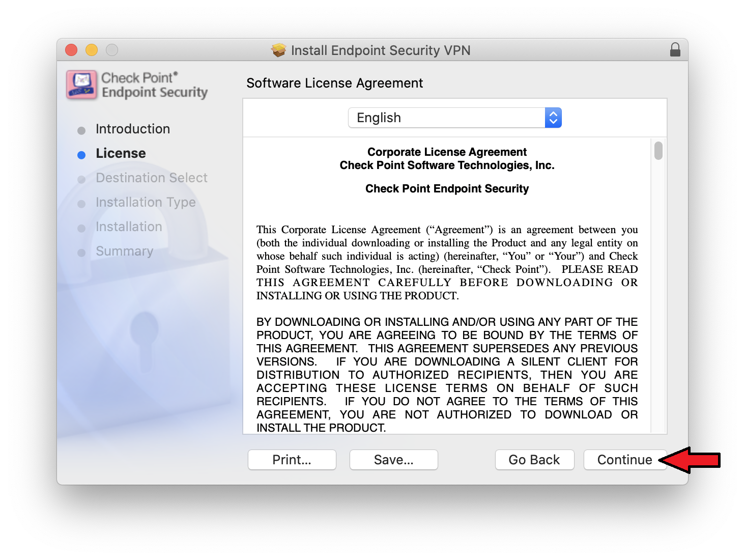Click the Save... button
The height and width of the screenshot is (560, 745).
pos(393,460)
